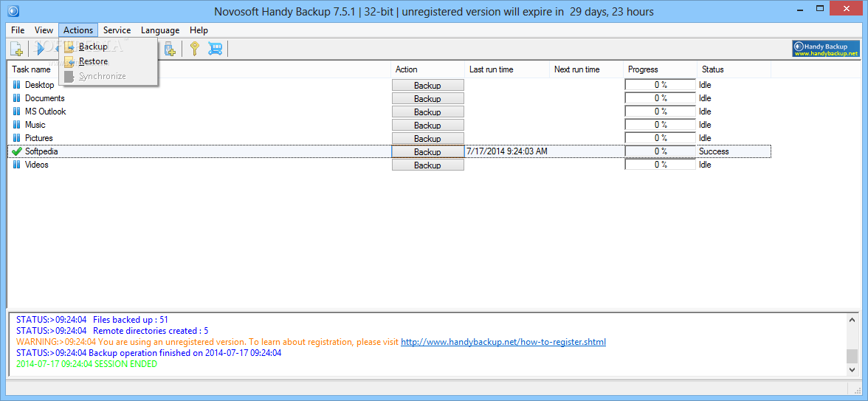
Task: Click the Idle status of Desktop task
Action: click(x=705, y=85)
